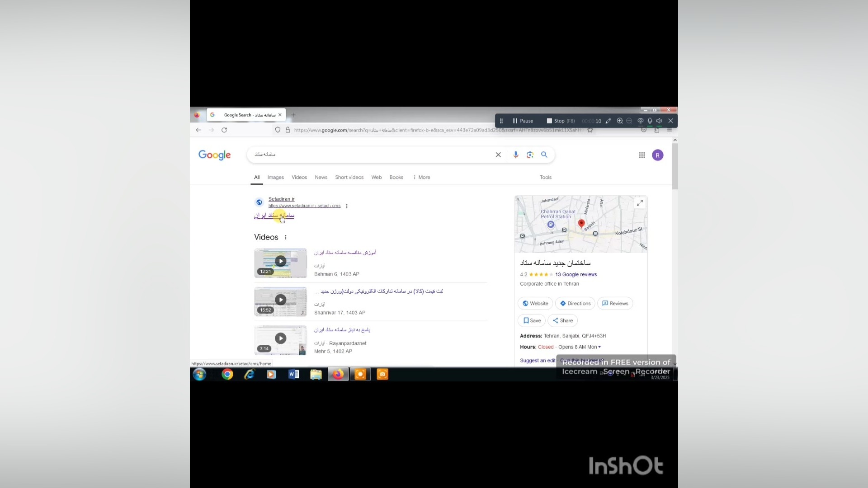
Task: Open Google account avatar R
Action: pyautogui.click(x=658, y=155)
